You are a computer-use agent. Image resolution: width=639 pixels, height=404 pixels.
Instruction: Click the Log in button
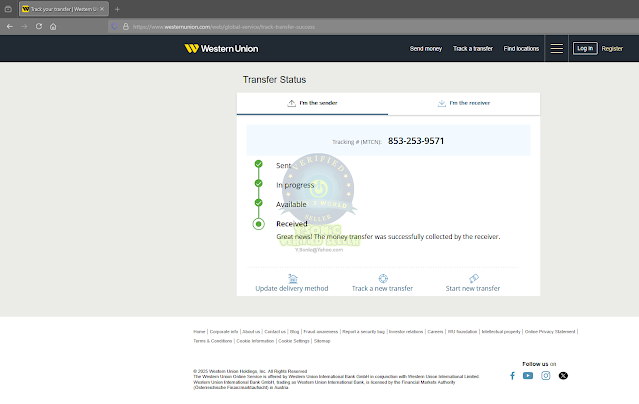click(585, 48)
